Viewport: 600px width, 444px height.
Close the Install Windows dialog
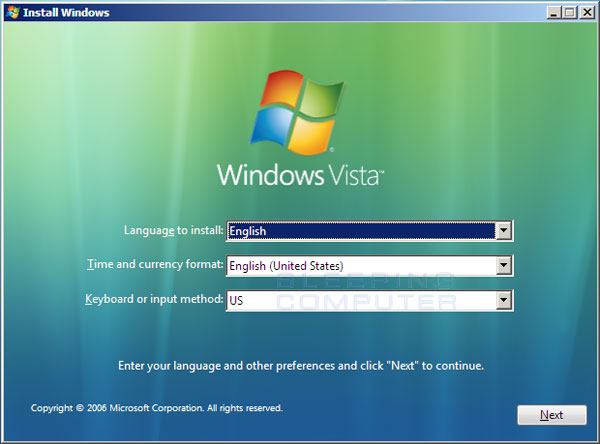586,12
